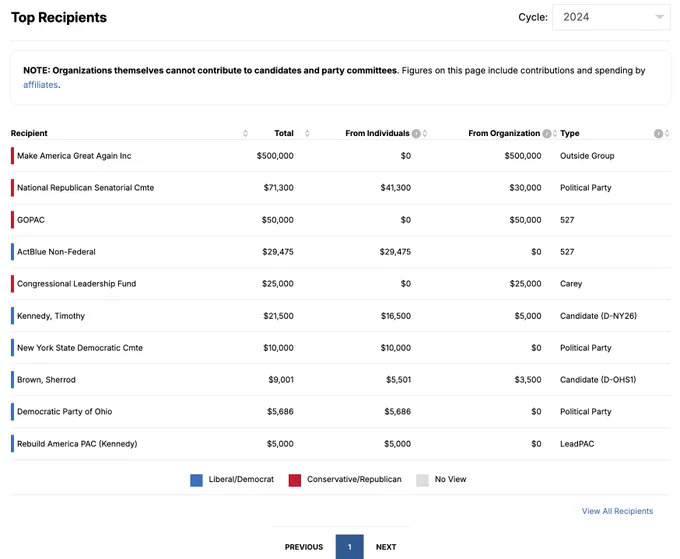680x559 pixels.
Task: Click the blue Liberal/Democrat legend swatch
Action: pyautogui.click(x=196, y=480)
